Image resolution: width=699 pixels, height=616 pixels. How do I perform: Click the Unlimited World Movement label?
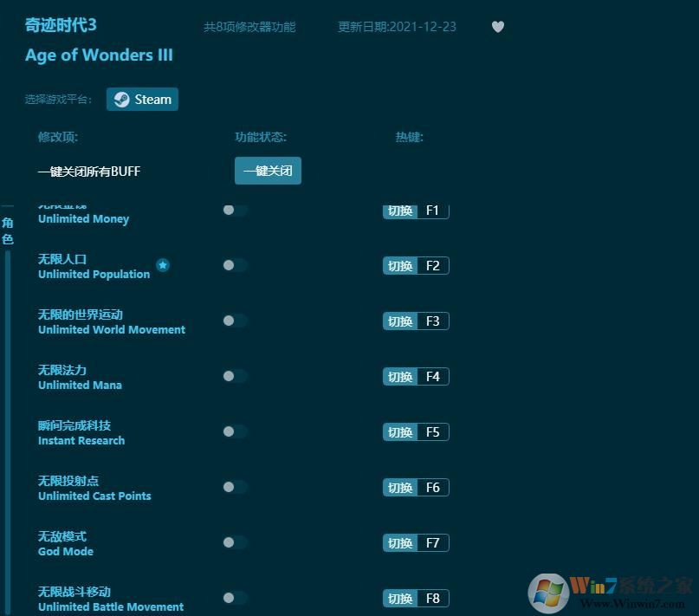112,329
